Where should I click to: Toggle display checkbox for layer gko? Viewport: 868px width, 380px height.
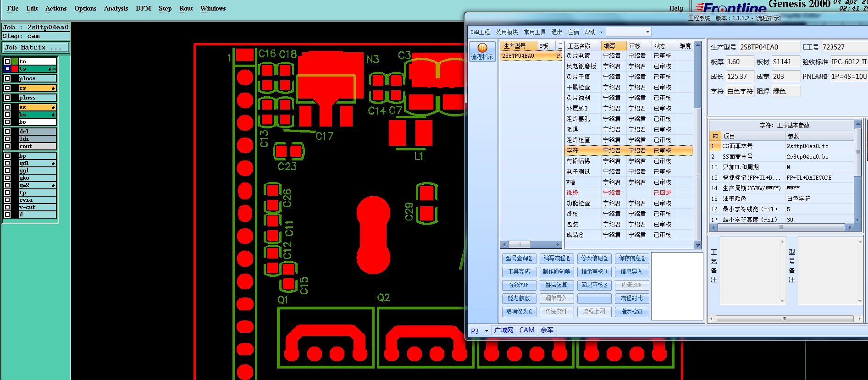pyautogui.click(x=7, y=178)
